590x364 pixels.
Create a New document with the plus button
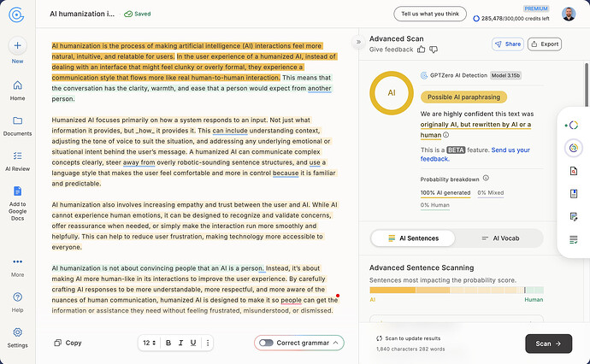[17, 45]
